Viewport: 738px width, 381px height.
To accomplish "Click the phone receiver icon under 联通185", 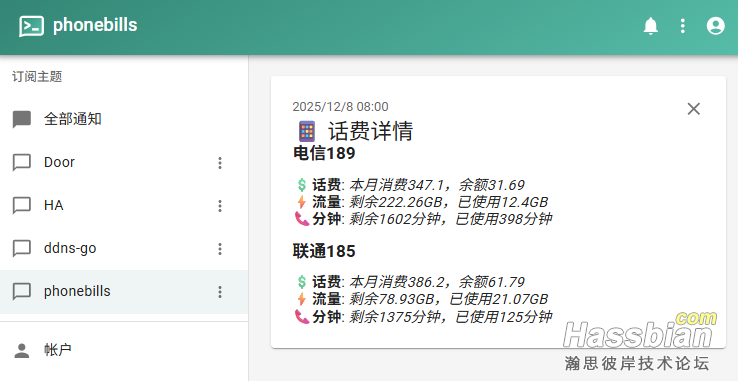I will coord(302,316).
